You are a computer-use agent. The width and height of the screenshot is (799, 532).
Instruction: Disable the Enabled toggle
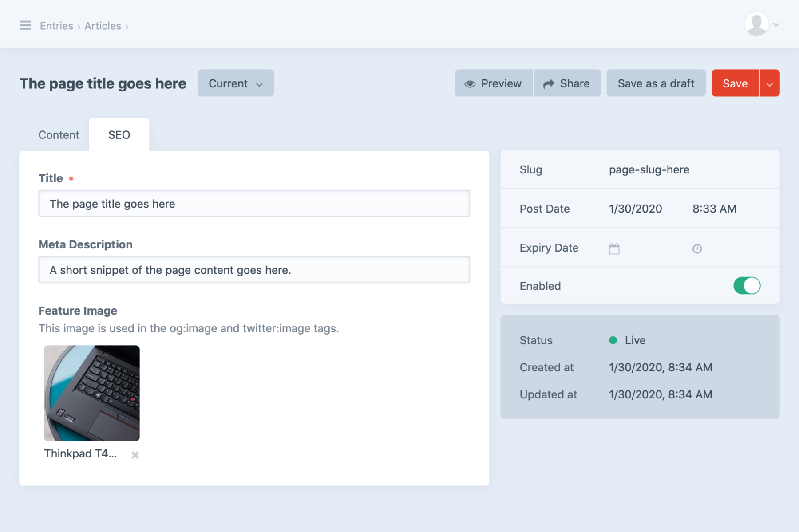[x=747, y=286]
